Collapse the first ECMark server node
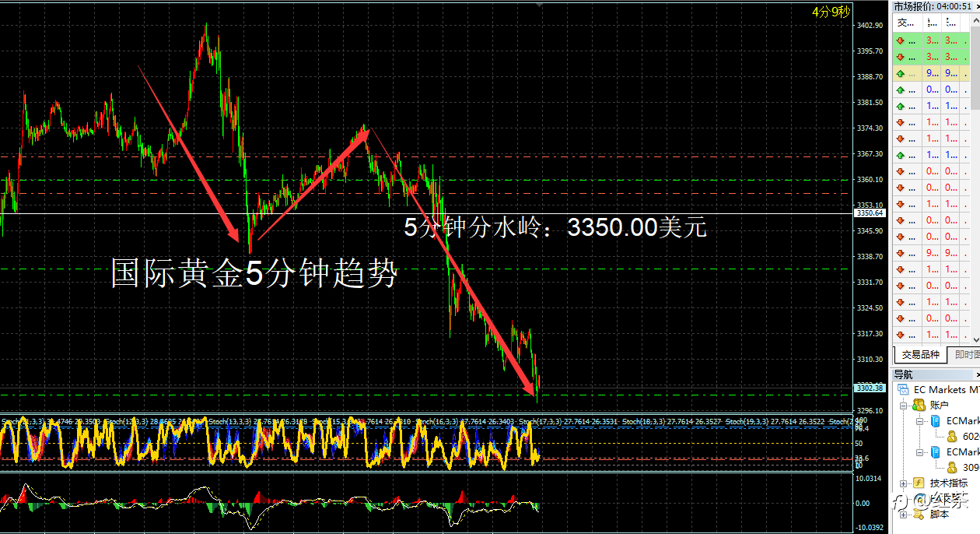 [x=919, y=420]
